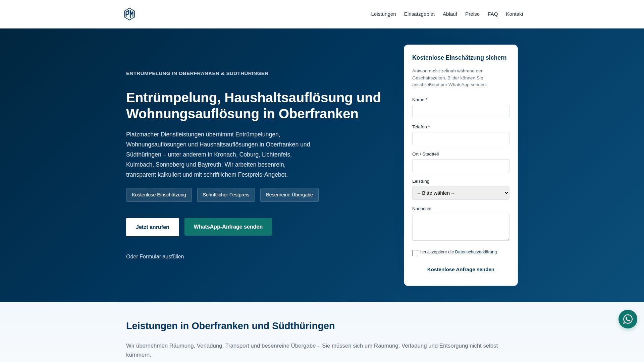Image resolution: width=644 pixels, height=362 pixels.
Task: Click the Besenreine Übergabe badge
Action: [289, 195]
